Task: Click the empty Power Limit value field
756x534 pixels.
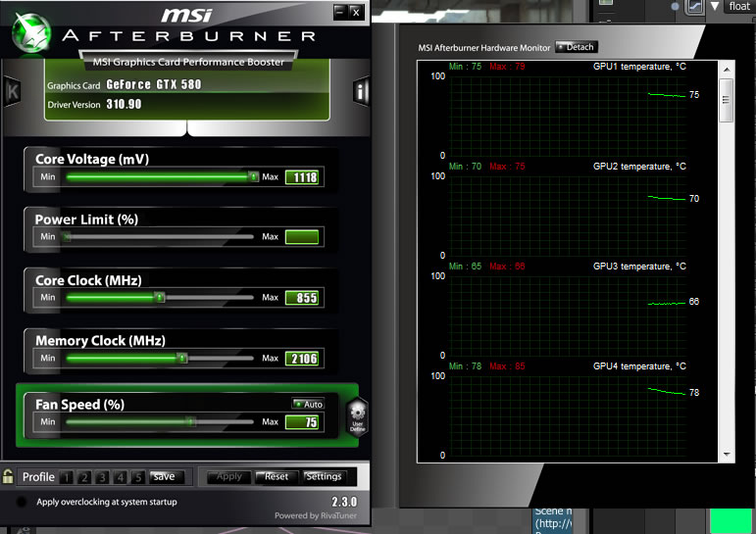Action: point(302,237)
